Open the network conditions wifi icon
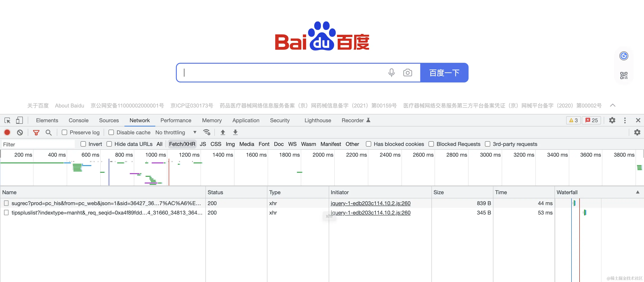The height and width of the screenshot is (282, 644). [207, 132]
